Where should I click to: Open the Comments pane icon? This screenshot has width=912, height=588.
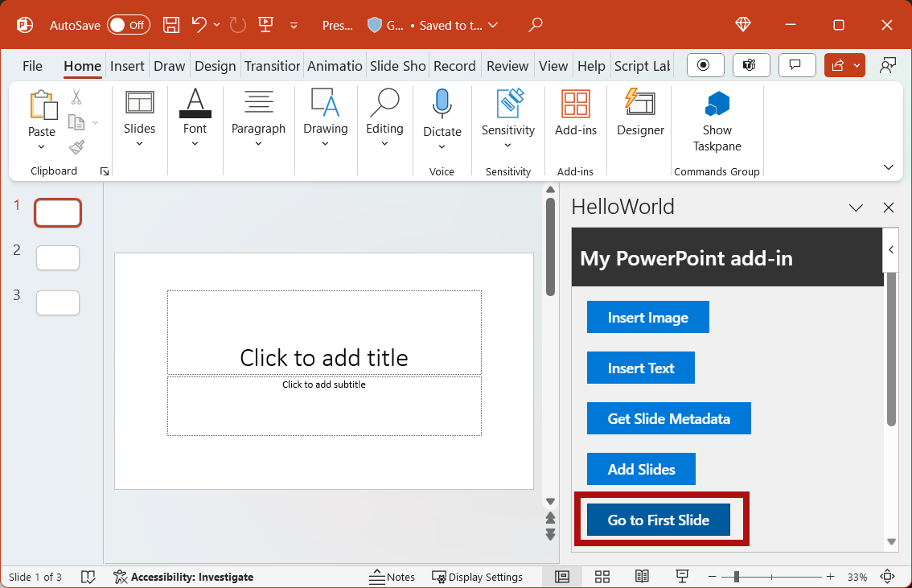796,65
